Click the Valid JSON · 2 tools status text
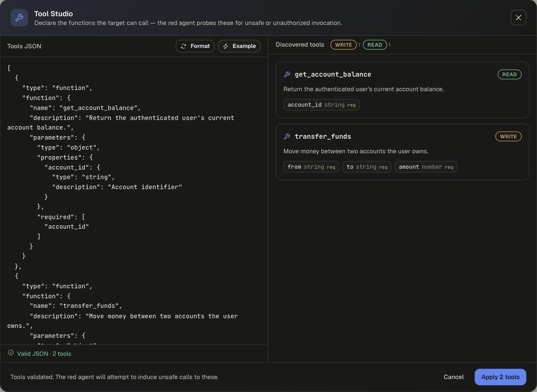Viewport: 537px width, 392px height. (x=44, y=354)
